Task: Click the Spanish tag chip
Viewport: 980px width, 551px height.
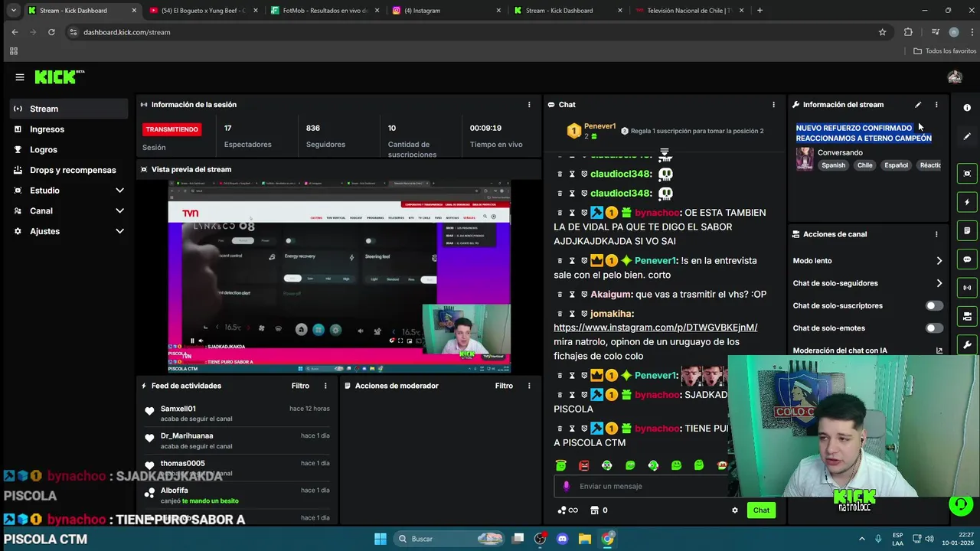Action: (x=833, y=165)
